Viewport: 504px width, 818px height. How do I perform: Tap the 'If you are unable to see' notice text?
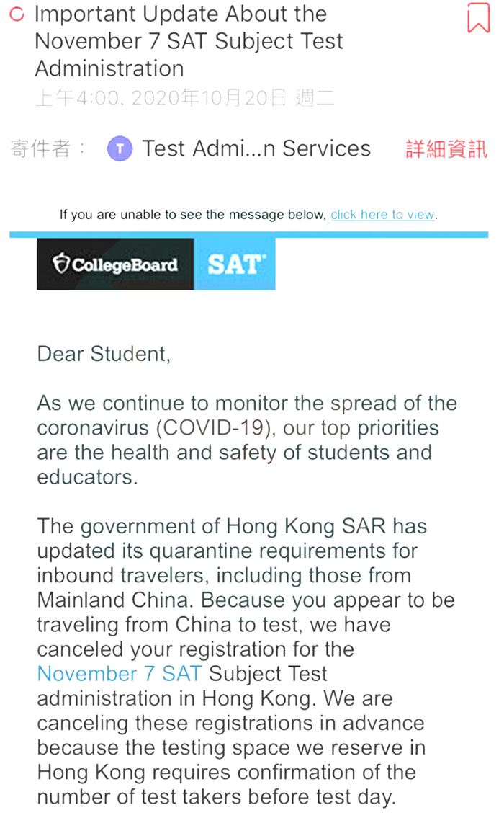(x=192, y=215)
